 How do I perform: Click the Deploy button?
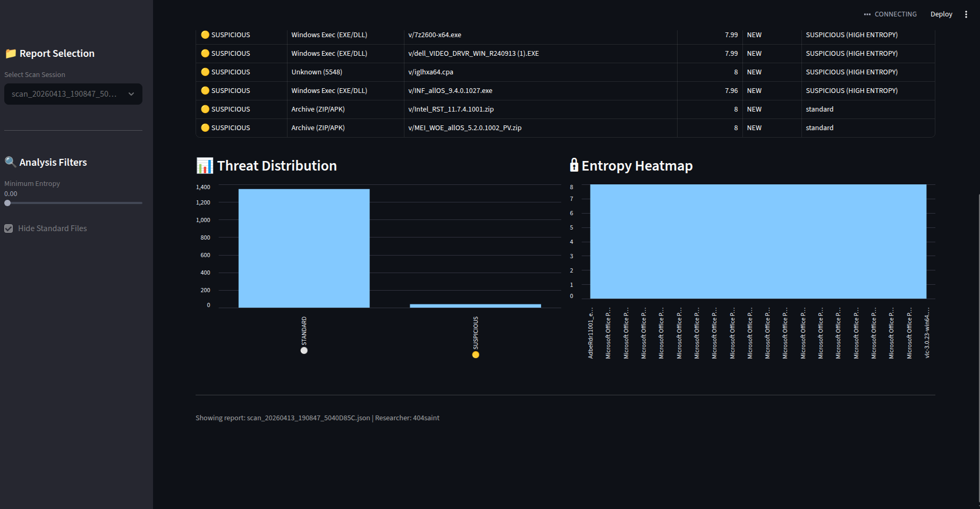(x=941, y=14)
